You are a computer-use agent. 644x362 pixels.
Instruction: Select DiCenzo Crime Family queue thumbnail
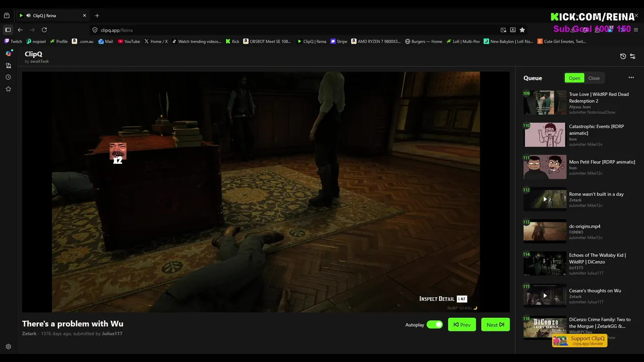pos(545,328)
